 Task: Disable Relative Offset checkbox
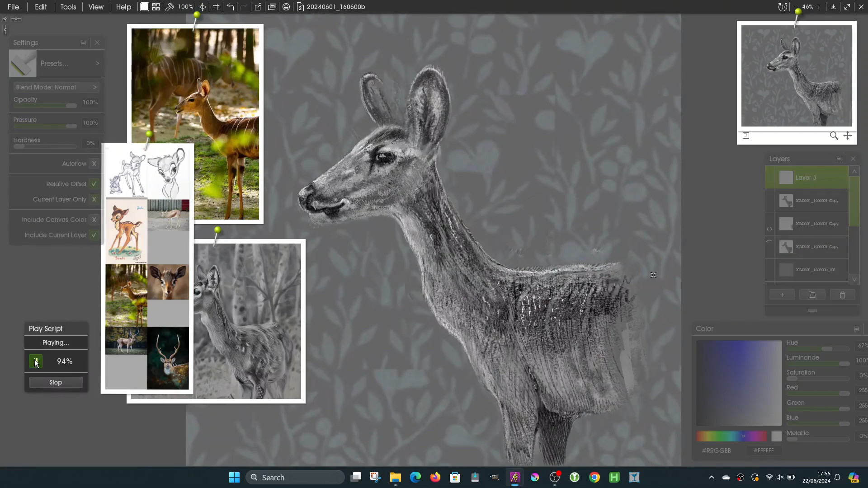[x=94, y=184]
